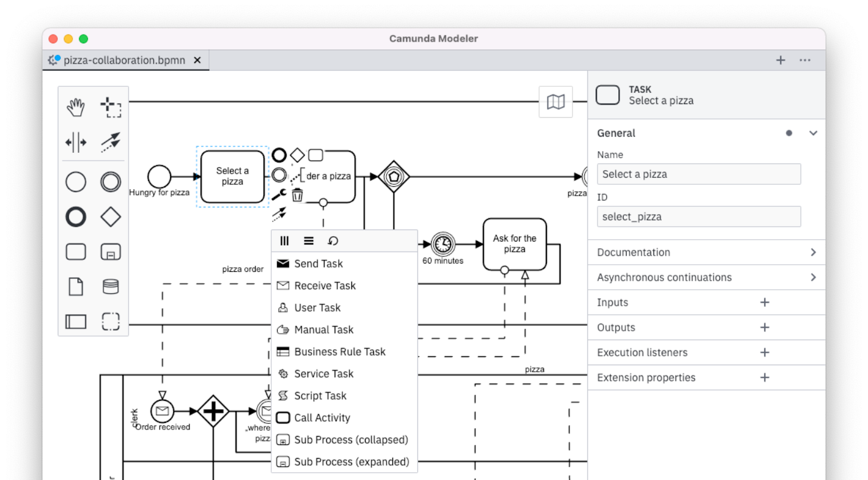The width and height of the screenshot is (868, 480).
Task: Activate the hand tool in palette
Action: [x=76, y=108]
